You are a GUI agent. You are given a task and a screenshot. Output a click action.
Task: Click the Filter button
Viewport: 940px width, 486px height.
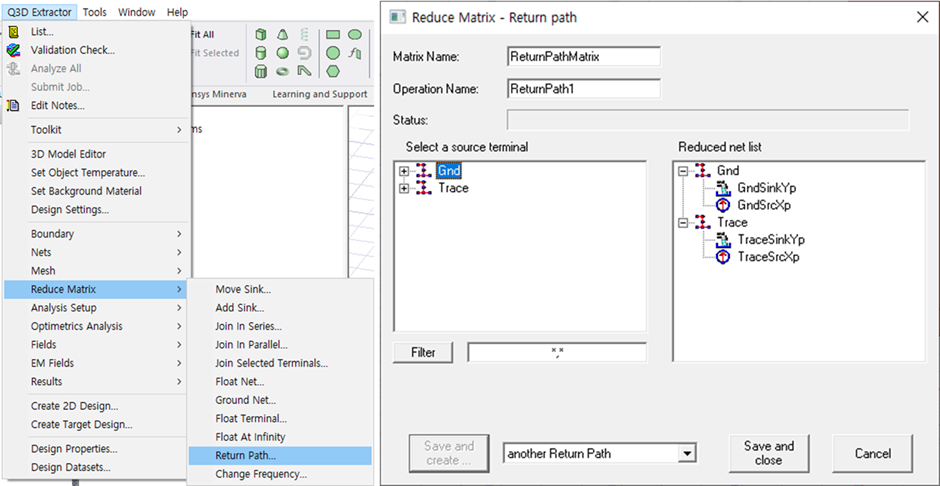[x=423, y=352]
